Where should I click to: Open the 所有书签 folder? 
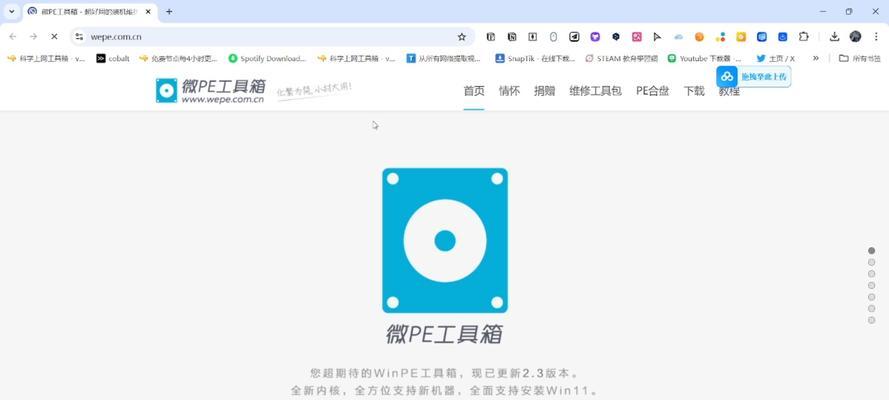[x=860, y=58]
